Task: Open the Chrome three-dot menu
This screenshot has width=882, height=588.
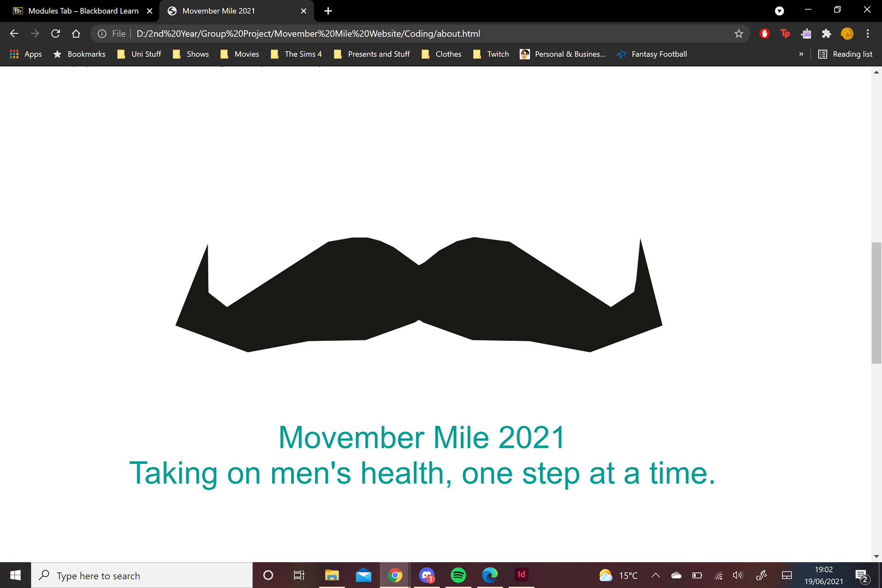Action: pyautogui.click(x=868, y=34)
